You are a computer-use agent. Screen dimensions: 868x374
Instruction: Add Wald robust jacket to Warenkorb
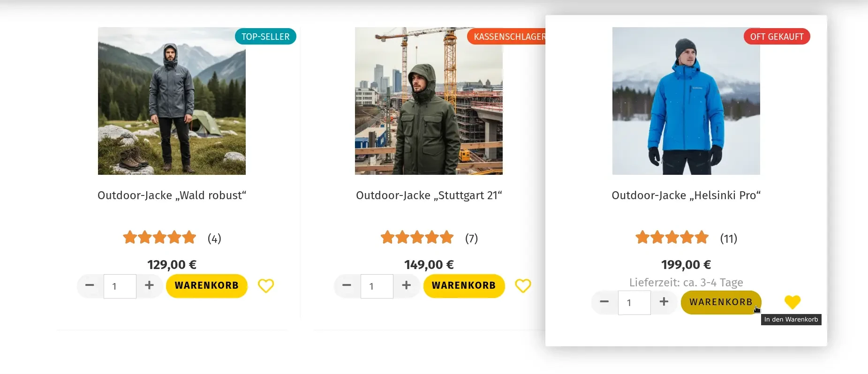tap(207, 286)
